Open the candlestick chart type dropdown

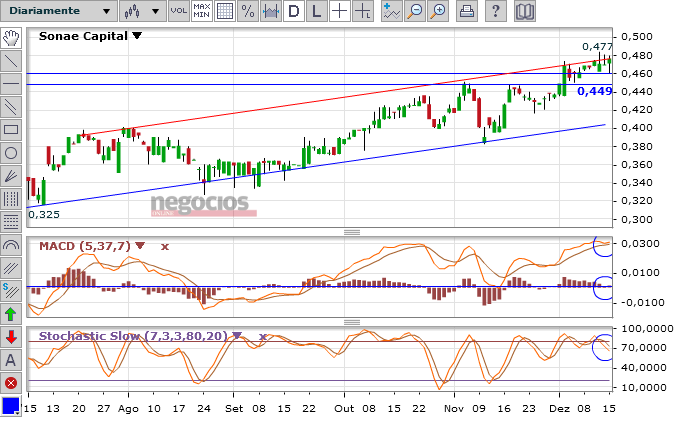(143, 11)
